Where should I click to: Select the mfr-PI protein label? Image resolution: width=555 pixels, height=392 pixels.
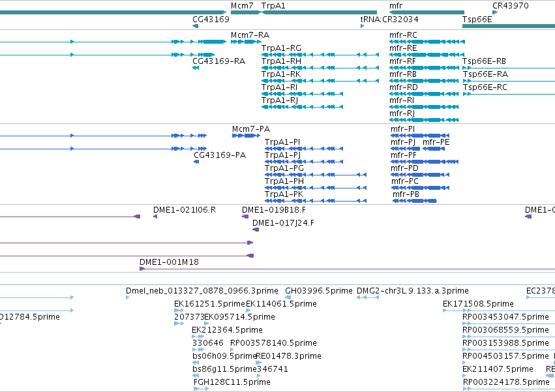(x=403, y=129)
